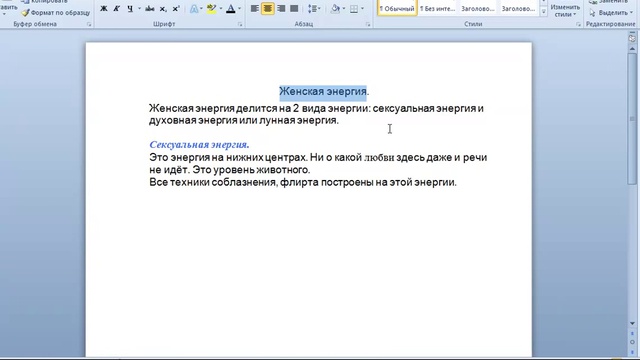Click the vertical scrollbar thumb

click(632, 118)
